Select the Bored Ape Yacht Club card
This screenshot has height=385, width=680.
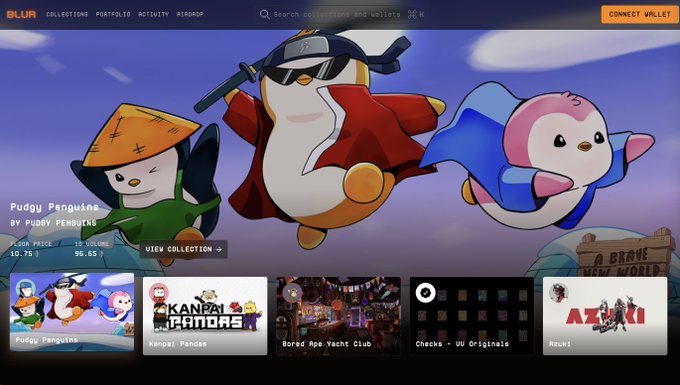(338, 316)
